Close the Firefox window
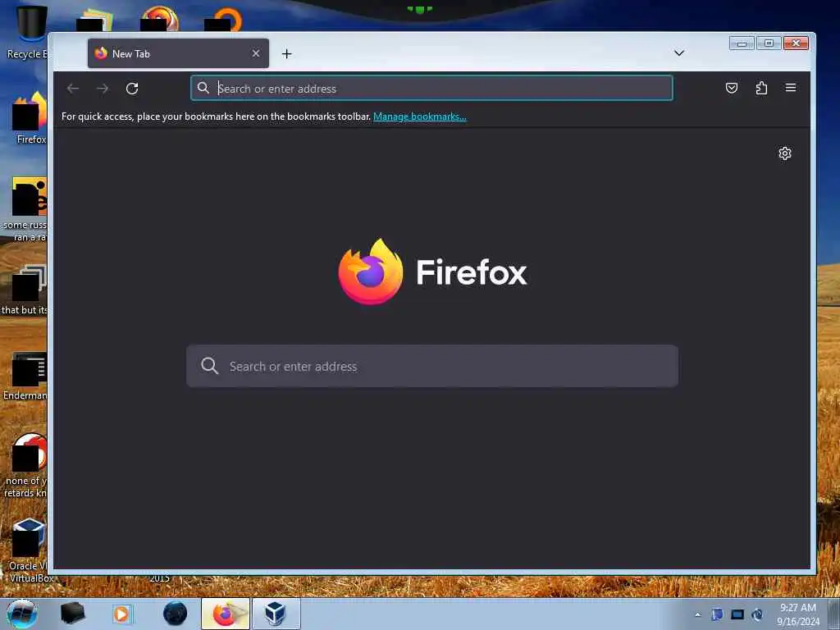Image resolution: width=840 pixels, height=630 pixels. pos(796,43)
